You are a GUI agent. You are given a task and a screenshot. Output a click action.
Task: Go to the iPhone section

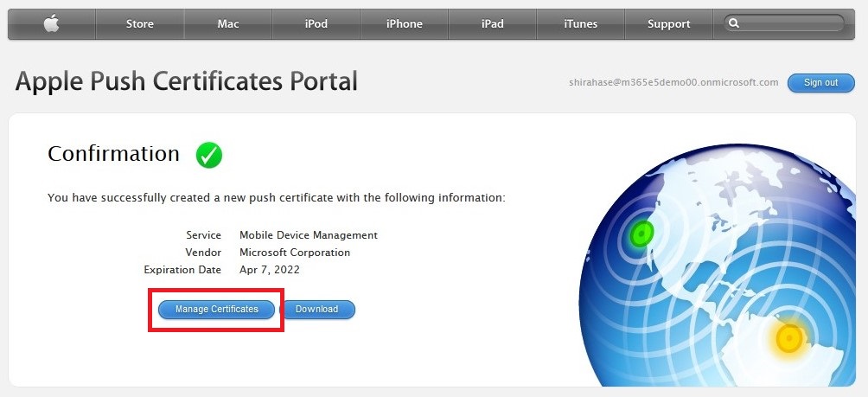404,24
